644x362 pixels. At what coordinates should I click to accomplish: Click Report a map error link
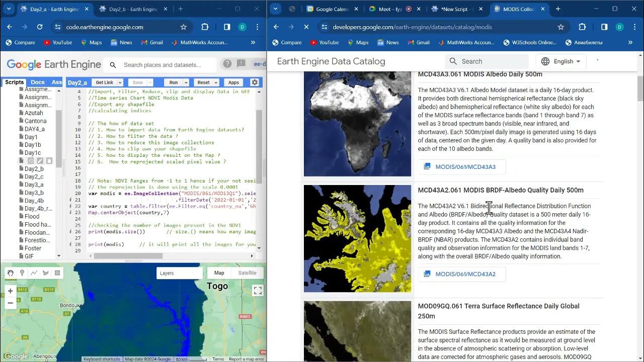click(247, 359)
